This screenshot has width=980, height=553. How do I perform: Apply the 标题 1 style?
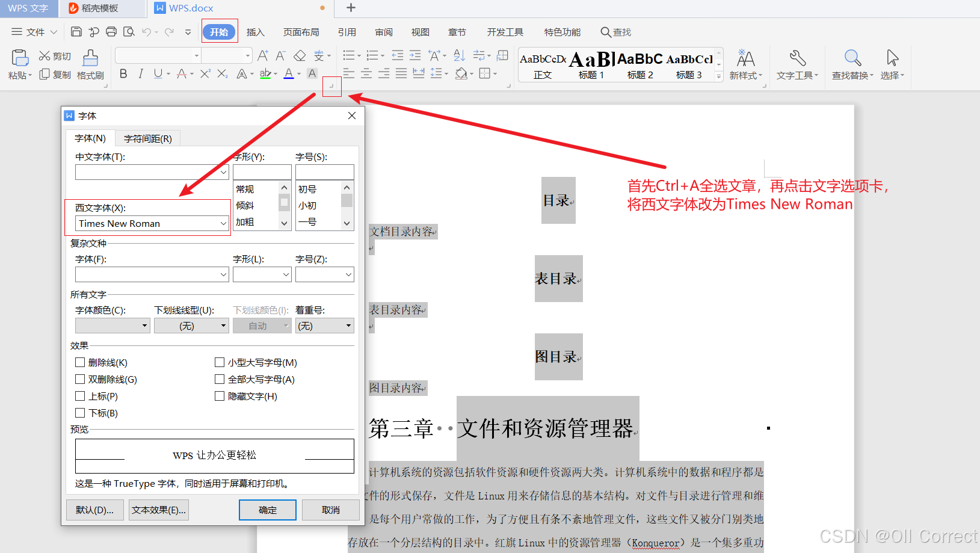591,64
